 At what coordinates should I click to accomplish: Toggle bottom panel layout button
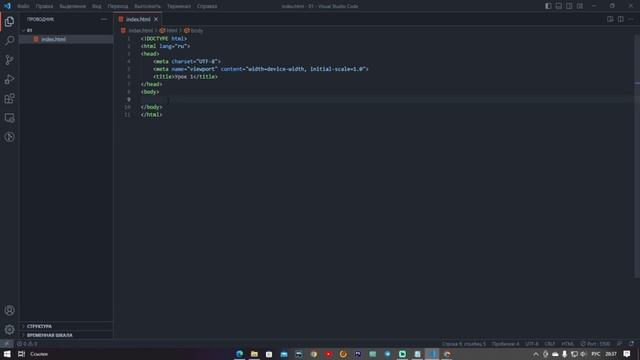[558, 6]
